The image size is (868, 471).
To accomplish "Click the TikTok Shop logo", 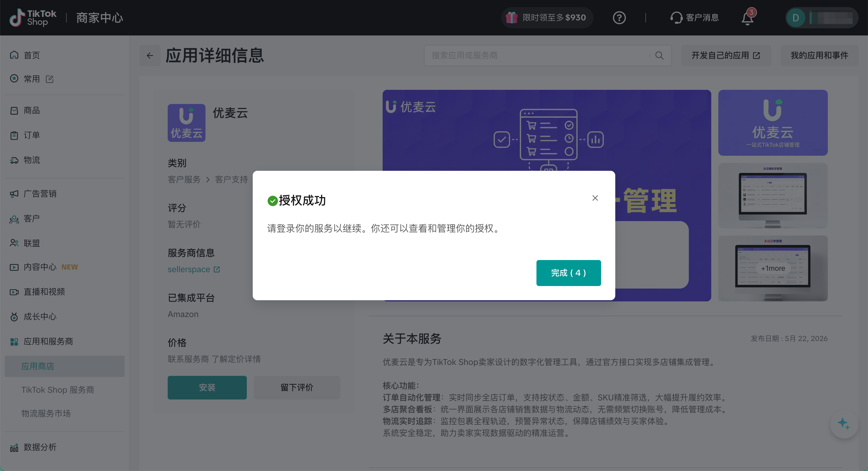I will (x=33, y=17).
